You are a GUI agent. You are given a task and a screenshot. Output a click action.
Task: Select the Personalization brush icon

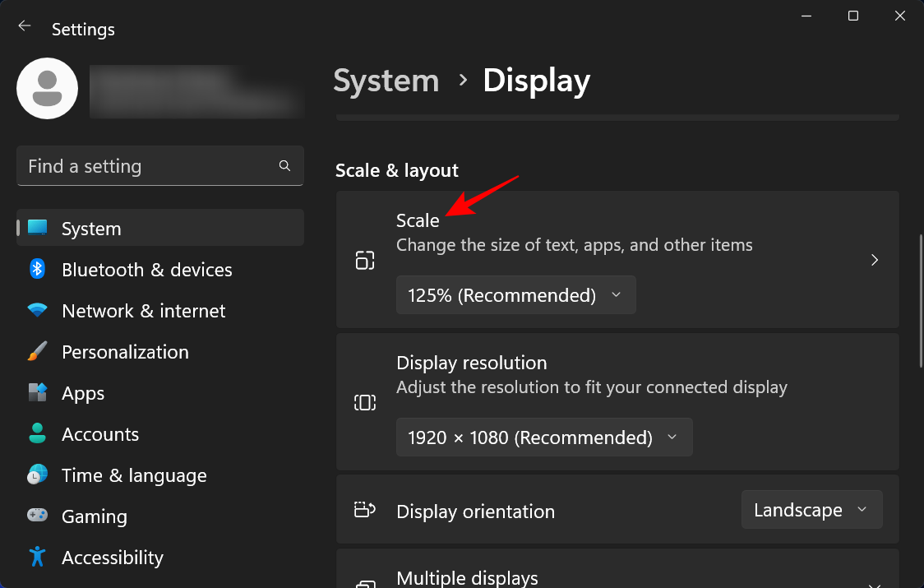(x=37, y=351)
